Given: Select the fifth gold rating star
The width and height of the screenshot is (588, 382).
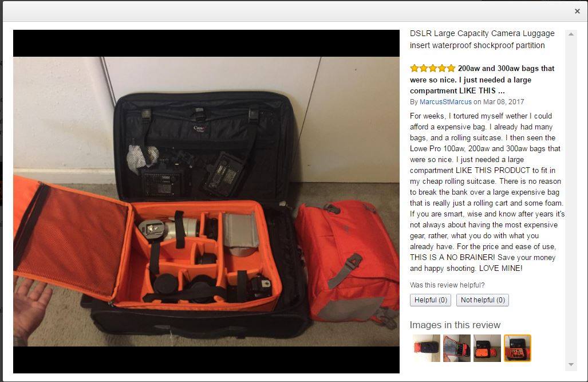Looking at the screenshot, I should (451, 68).
